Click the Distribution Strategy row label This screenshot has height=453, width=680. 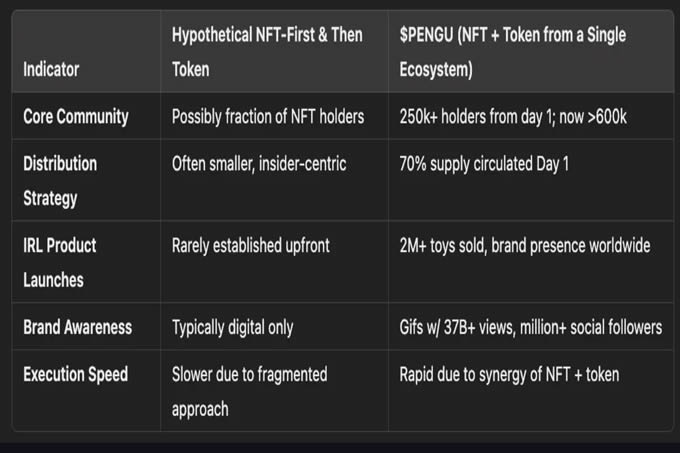pos(60,180)
